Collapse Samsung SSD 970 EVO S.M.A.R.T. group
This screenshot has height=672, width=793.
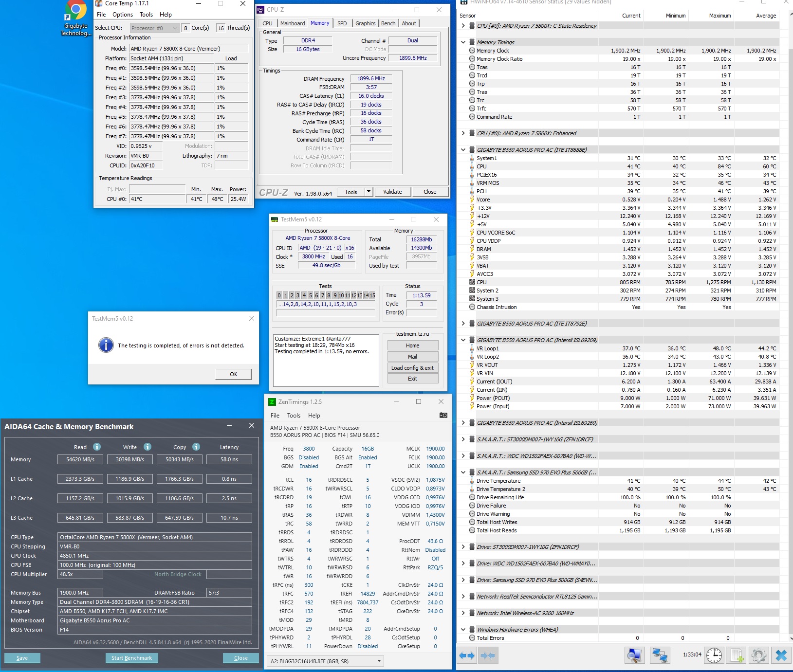click(463, 472)
